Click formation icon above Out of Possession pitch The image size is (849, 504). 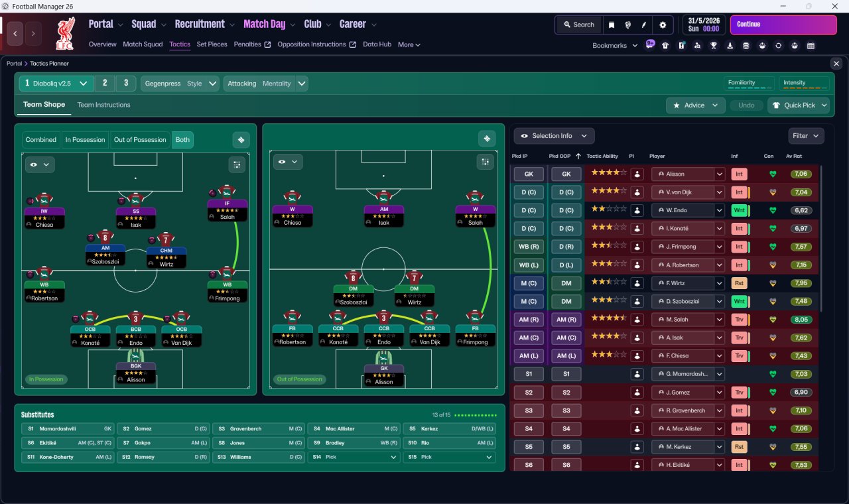[x=487, y=139]
